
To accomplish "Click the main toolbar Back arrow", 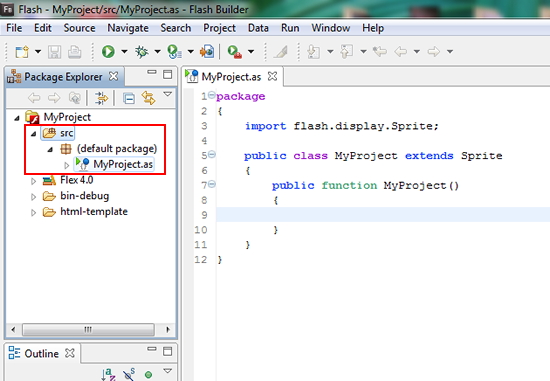I will tap(401, 52).
